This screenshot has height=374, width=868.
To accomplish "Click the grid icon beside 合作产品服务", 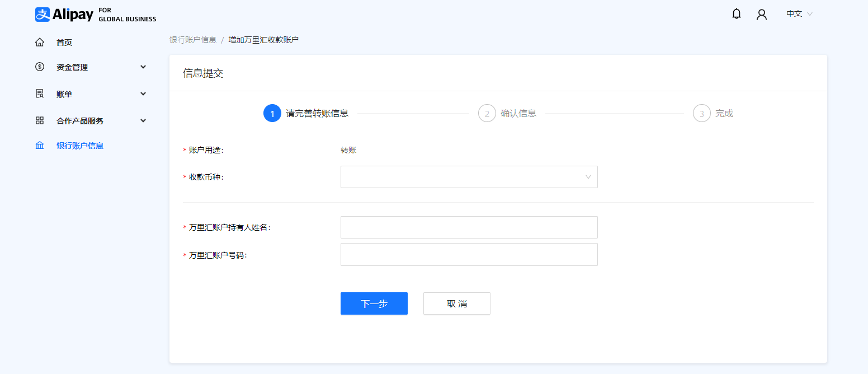I will (39, 120).
